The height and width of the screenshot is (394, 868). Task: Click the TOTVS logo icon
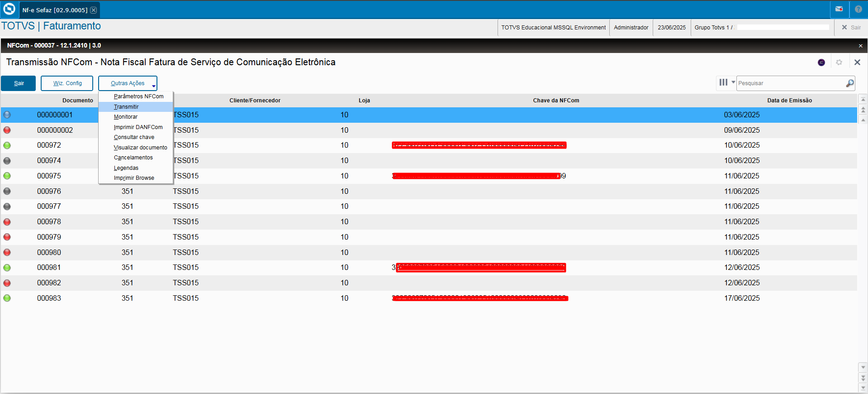pos(9,9)
